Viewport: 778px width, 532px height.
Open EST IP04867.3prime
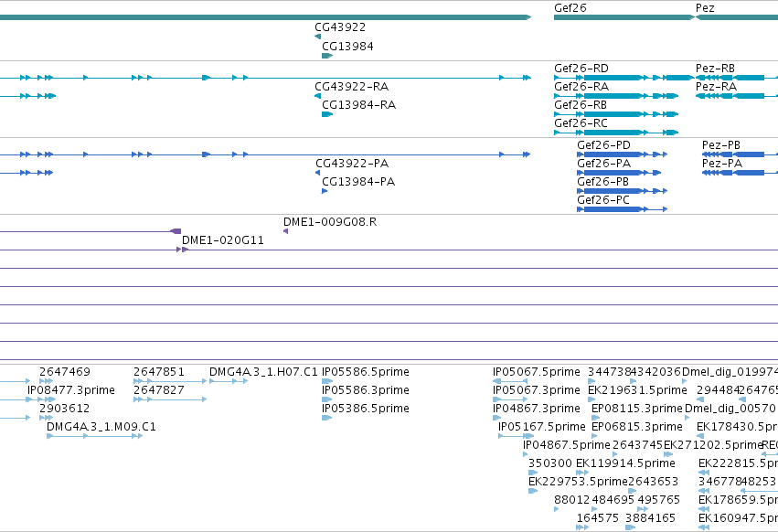pyautogui.click(x=496, y=418)
